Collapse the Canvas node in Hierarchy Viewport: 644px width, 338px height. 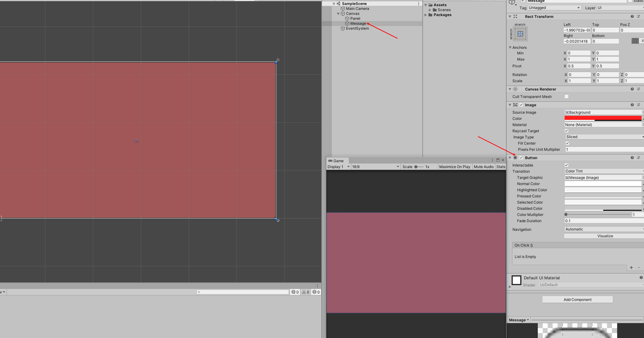click(x=338, y=14)
